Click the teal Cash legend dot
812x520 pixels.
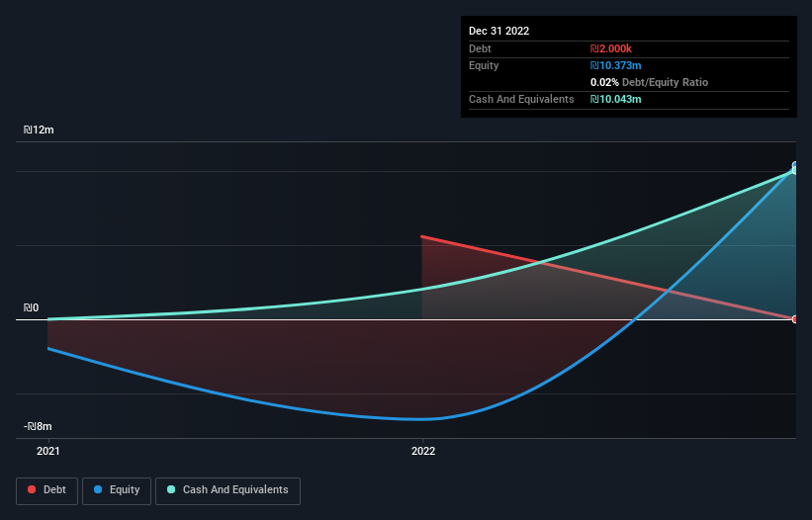[x=171, y=489]
